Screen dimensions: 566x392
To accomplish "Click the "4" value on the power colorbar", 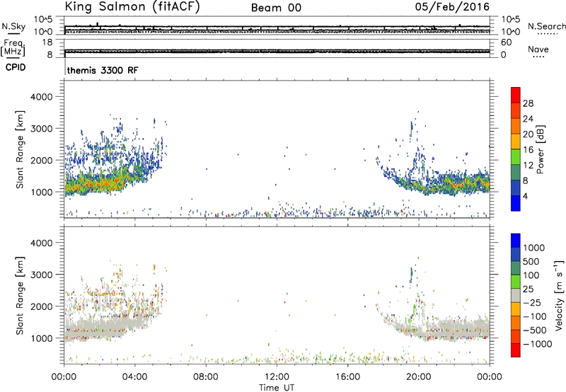I will 525,196.
